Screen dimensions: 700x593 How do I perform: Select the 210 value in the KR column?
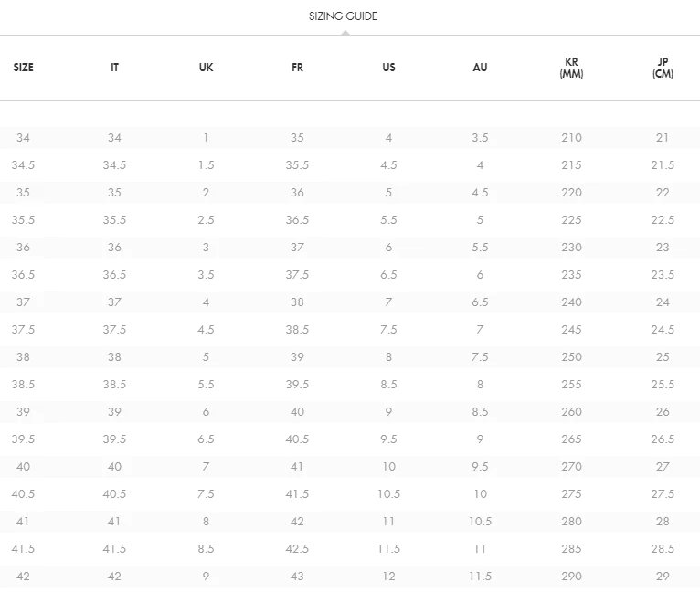pyautogui.click(x=571, y=138)
